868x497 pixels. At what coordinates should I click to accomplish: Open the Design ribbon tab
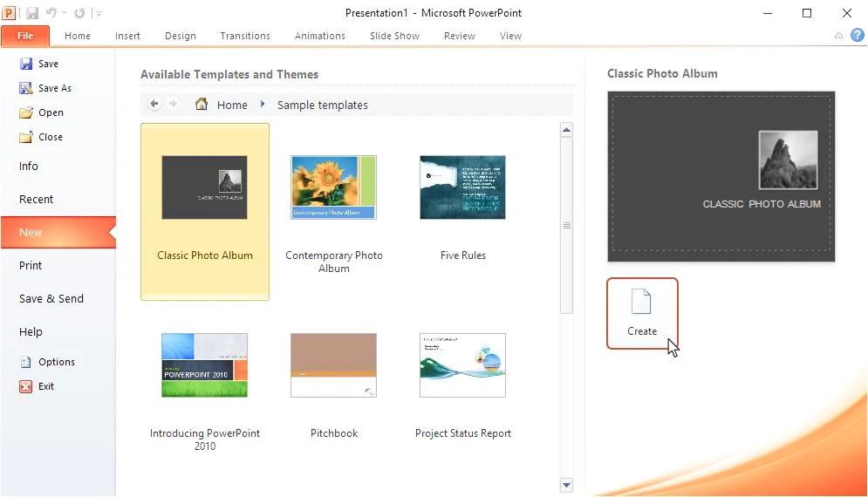coord(181,36)
